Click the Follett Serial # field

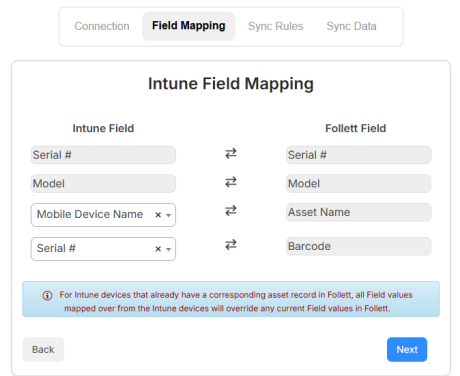tap(359, 155)
